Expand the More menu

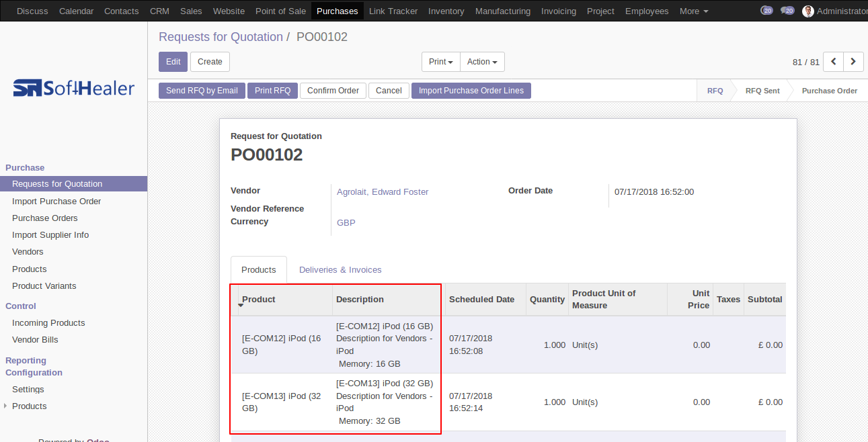tap(694, 11)
